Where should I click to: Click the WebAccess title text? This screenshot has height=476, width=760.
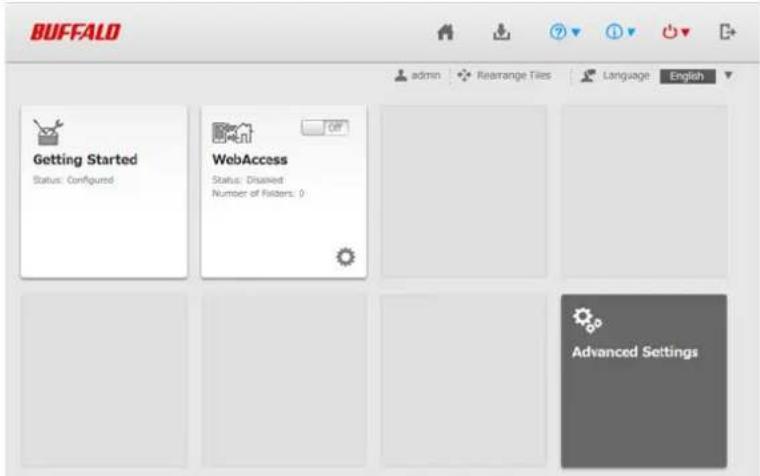(x=250, y=159)
